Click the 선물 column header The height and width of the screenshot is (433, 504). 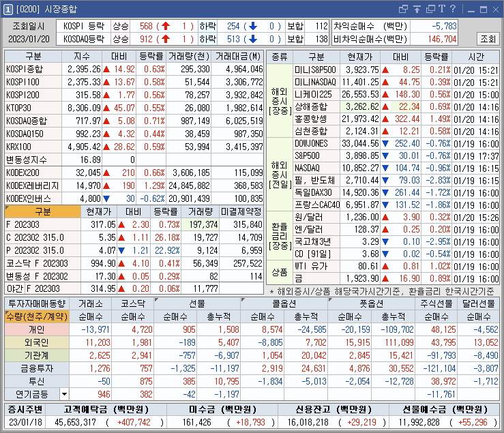click(x=197, y=303)
